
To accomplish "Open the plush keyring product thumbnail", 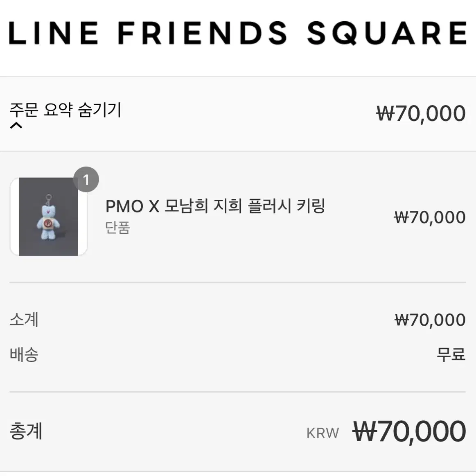I will coord(49,217).
